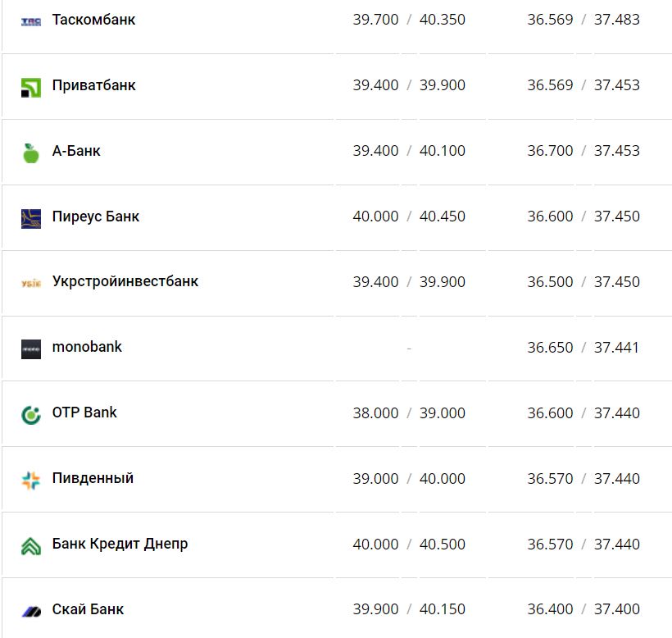
Task: Select the Банк Кредит Днепр name
Action: 120,544
